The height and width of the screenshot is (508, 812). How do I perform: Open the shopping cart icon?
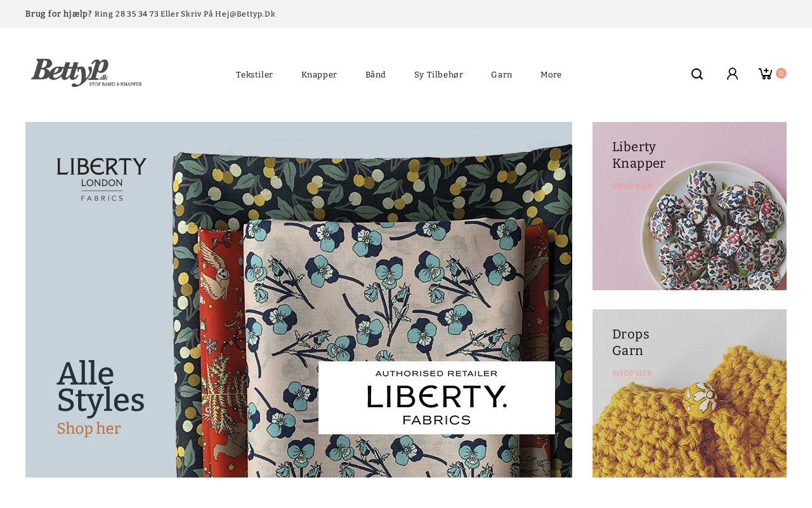click(x=765, y=74)
